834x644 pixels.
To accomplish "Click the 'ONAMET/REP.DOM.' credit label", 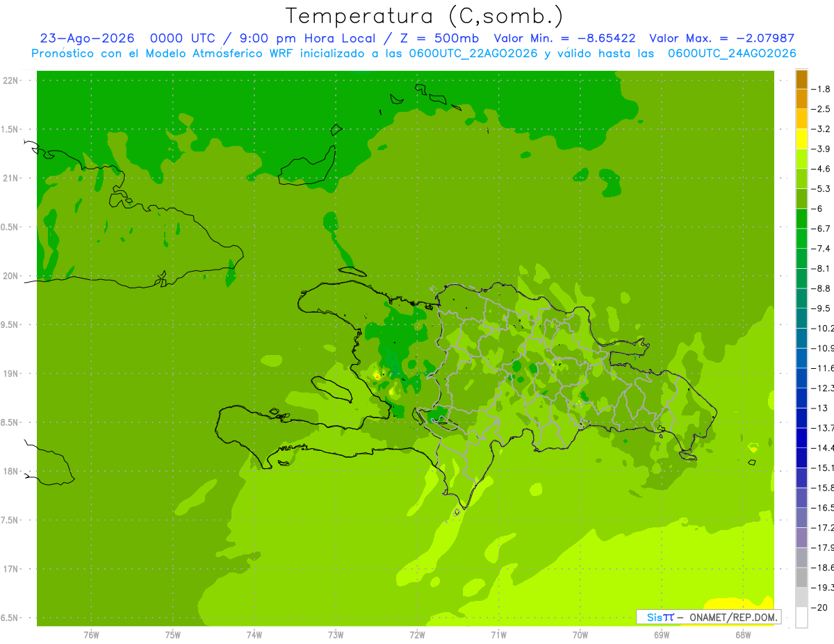I will [x=733, y=616].
